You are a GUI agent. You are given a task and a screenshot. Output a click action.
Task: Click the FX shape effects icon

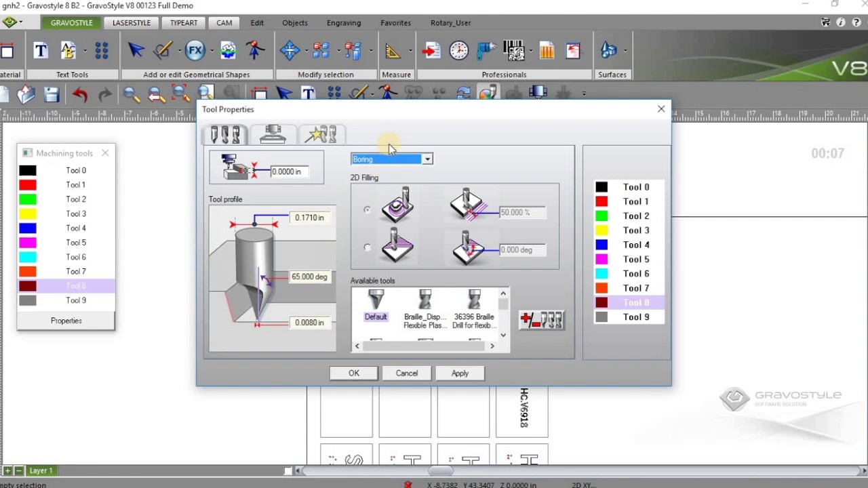point(195,50)
